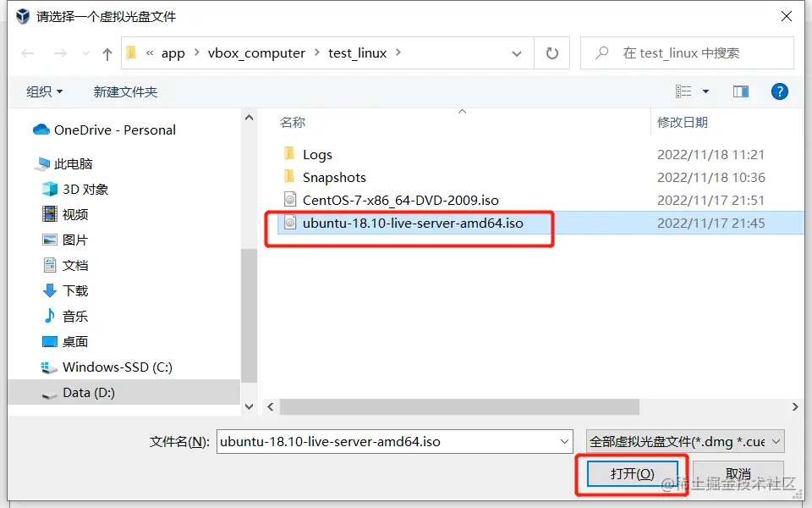Image resolution: width=812 pixels, height=508 pixels.
Task: Select the Snapshots folder
Action: (x=334, y=177)
